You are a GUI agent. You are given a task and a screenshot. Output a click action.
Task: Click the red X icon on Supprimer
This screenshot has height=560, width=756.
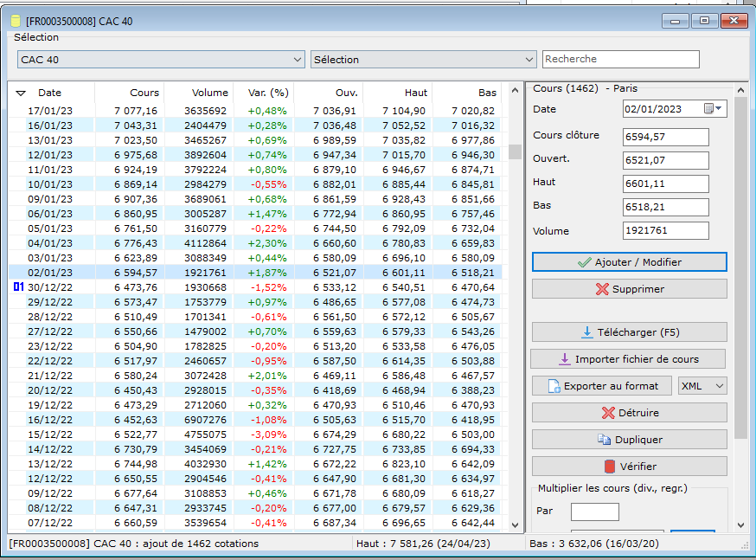pyautogui.click(x=602, y=289)
